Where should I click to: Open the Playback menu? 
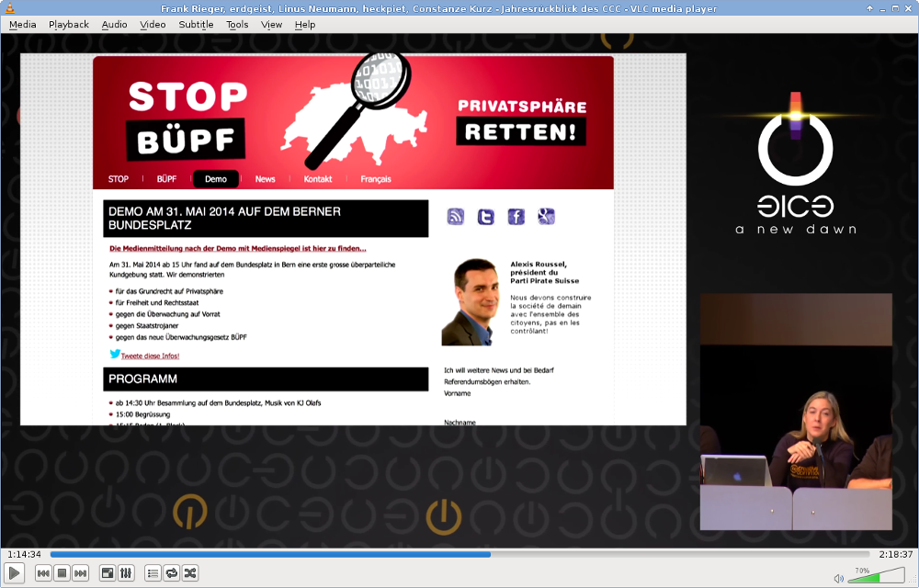click(69, 25)
